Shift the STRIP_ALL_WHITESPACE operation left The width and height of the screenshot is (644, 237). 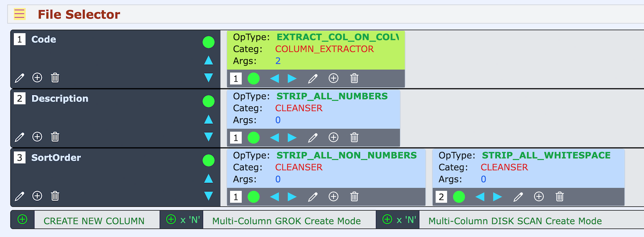pos(480,197)
